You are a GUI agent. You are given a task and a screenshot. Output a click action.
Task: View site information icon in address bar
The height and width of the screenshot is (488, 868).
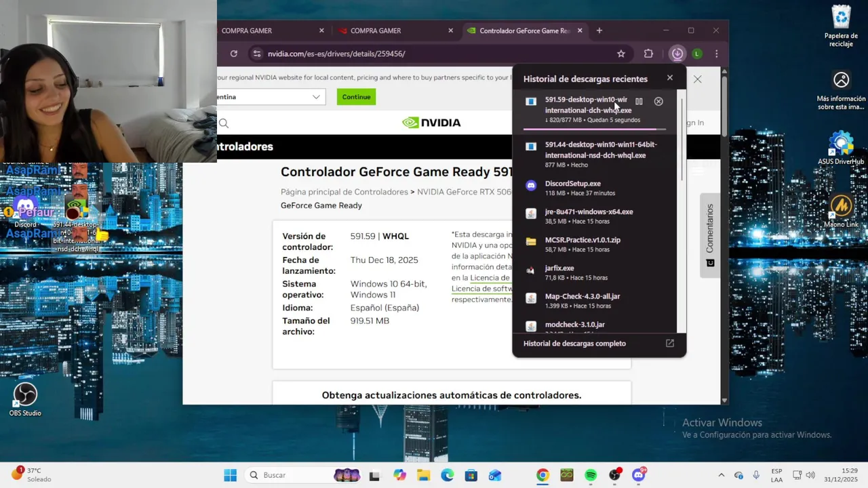coord(256,54)
